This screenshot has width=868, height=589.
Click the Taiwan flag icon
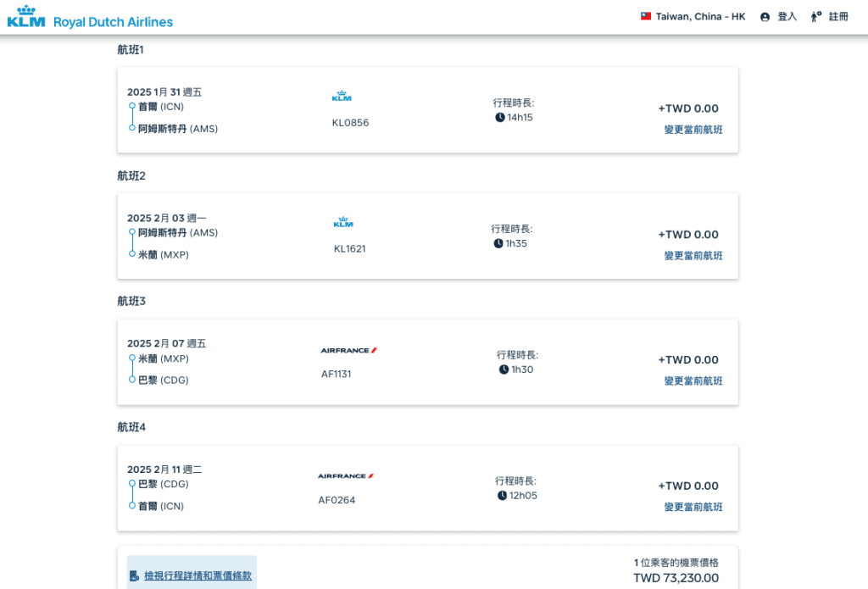click(x=645, y=17)
